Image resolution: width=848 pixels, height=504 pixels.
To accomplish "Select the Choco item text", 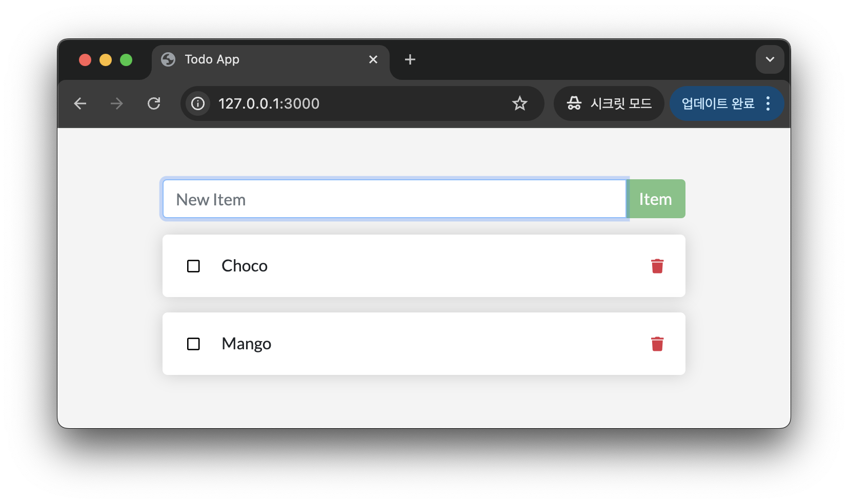I will coord(245,266).
